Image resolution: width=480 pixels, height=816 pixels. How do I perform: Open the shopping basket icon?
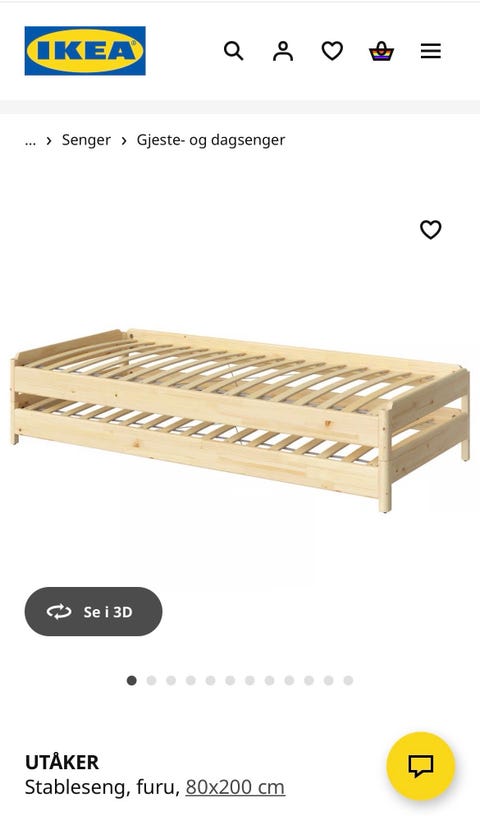click(x=382, y=51)
